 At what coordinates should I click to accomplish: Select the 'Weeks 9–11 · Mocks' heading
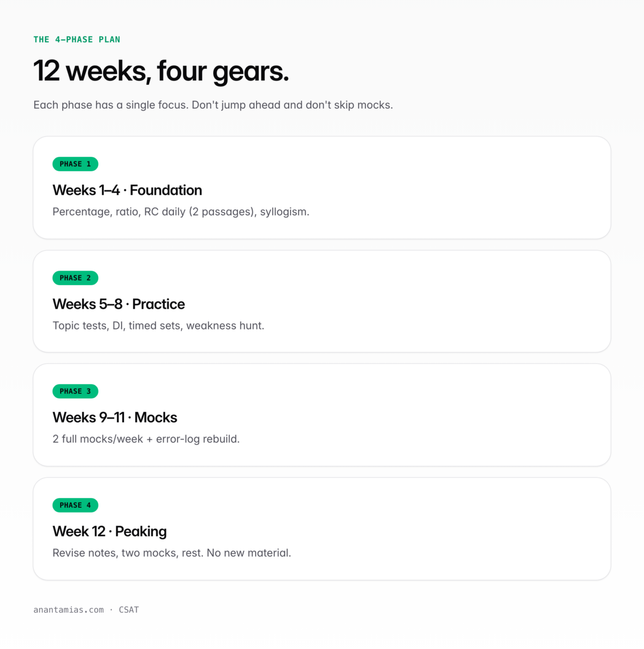(115, 418)
